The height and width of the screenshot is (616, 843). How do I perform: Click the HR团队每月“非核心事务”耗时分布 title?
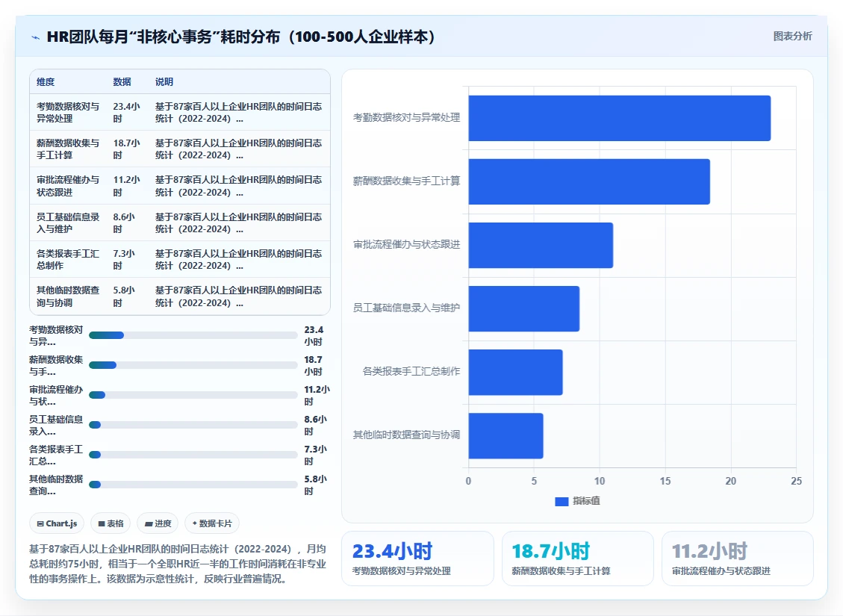pyautogui.click(x=241, y=37)
